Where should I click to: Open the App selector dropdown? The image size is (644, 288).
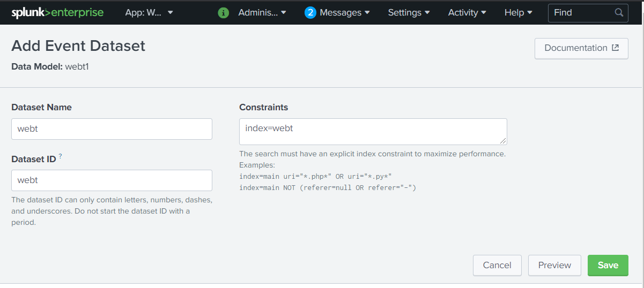click(149, 13)
